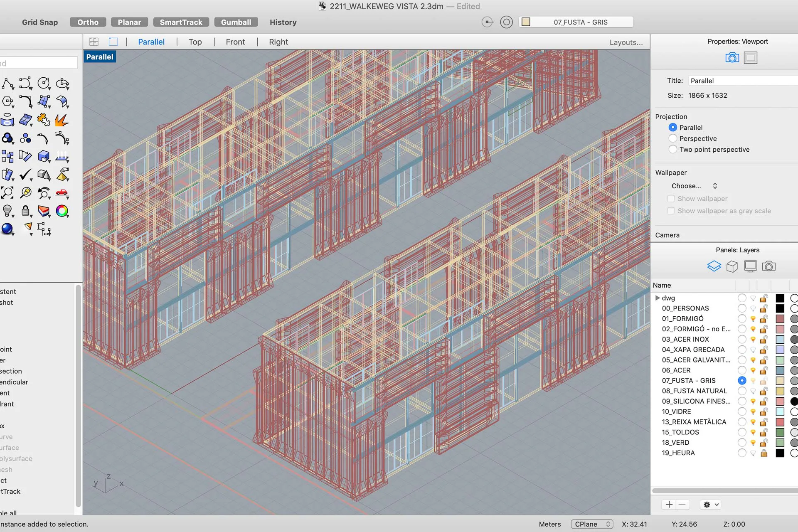The width and height of the screenshot is (798, 532).
Task: Open the object properties cube icon
Action: [x=732, y=266]
